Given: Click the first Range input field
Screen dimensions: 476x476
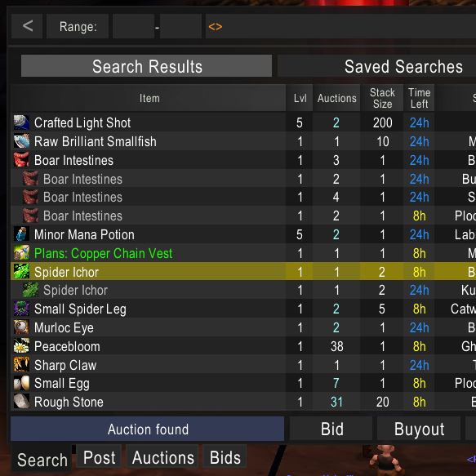Looking at the screenshot, I should tap(134, 26).
